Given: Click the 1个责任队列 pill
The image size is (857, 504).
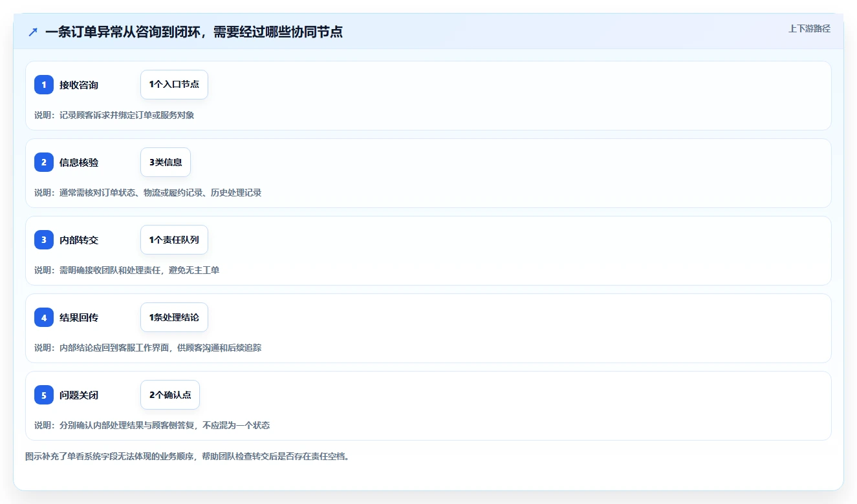Looking at the screenshot, I should 174,240.
